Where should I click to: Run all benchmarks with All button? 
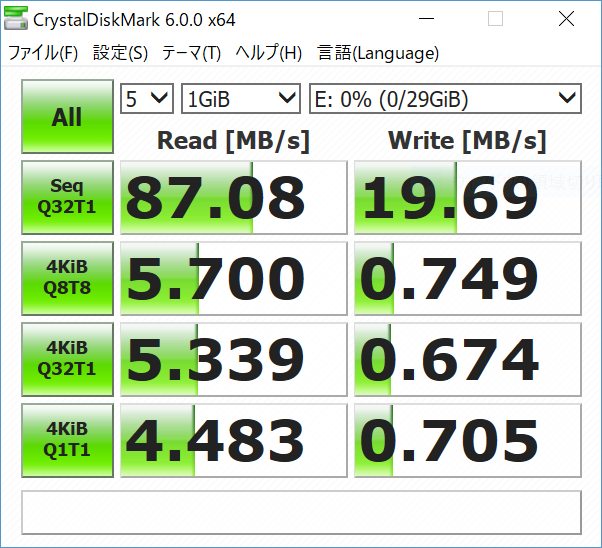[x=67, y=117]
